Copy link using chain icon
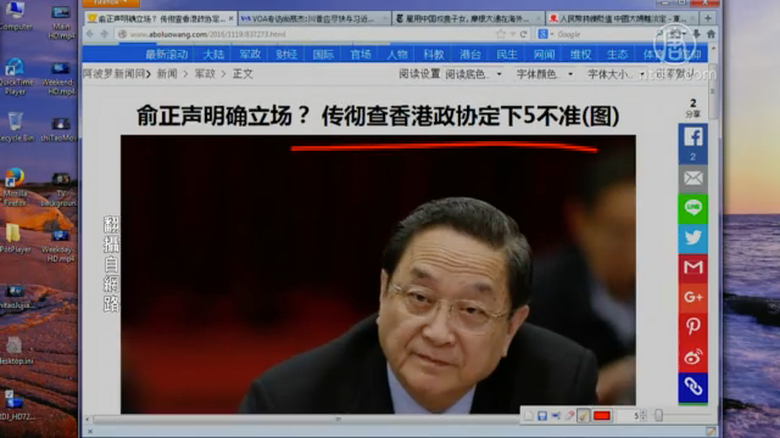Viewport: 780px width, 438px height. pyautogui.click(x=692, y=386)
